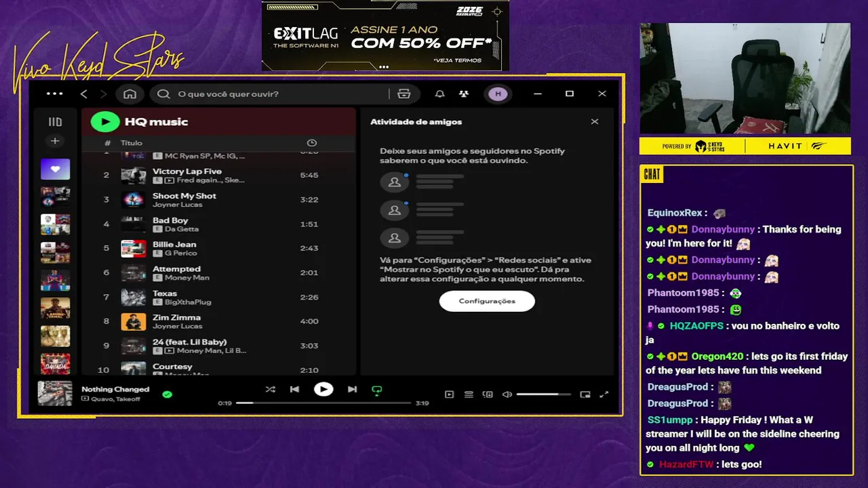Open the Da Getta artist link
Image resolution: width=868 pixels, height=488 pixels.
[182, 229]
